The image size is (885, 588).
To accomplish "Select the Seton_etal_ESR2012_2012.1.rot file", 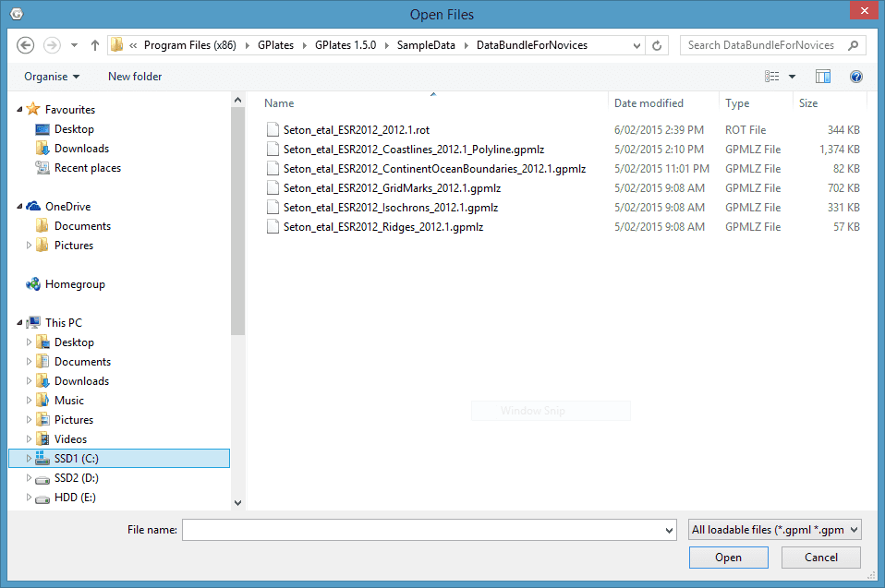I will [356, 130].
